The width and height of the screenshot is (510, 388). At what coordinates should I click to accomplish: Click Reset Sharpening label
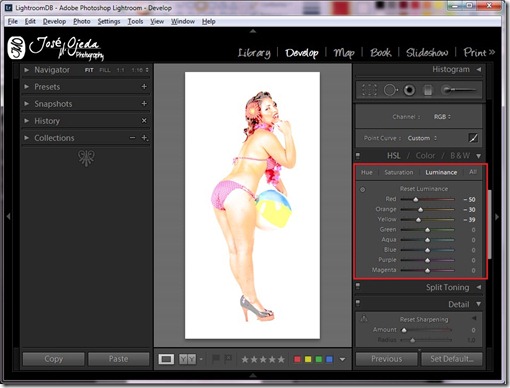point(424,319)
